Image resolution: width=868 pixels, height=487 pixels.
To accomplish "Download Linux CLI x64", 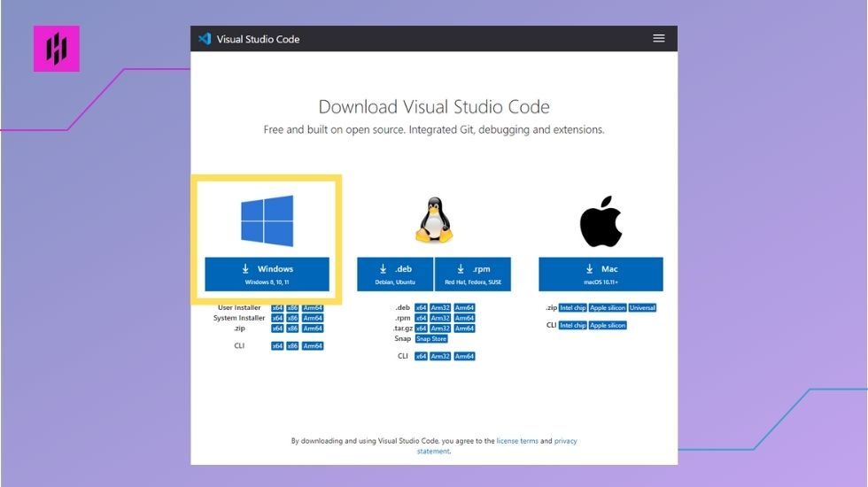I will [422, 356].
